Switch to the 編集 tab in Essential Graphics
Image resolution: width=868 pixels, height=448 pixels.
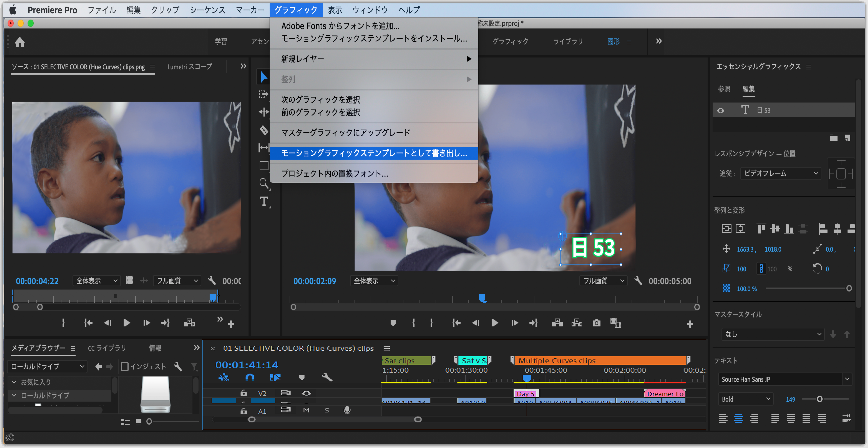click(x=748, y=90)
